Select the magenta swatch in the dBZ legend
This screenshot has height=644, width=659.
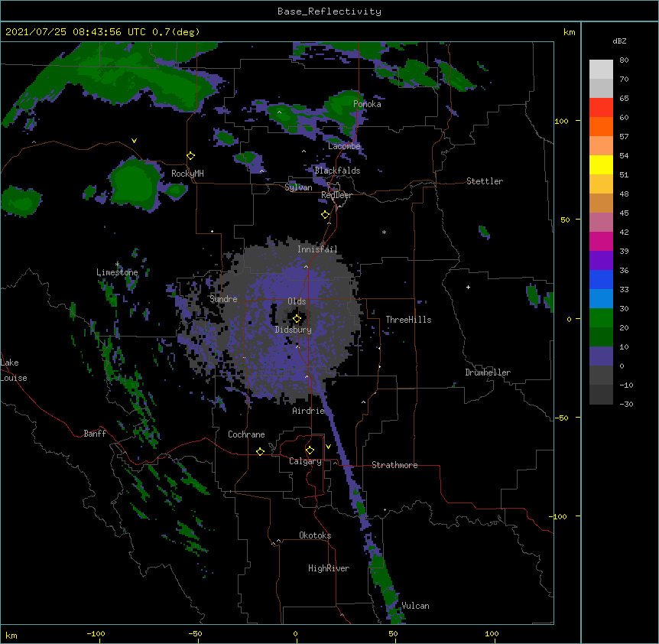coord(601,241)
